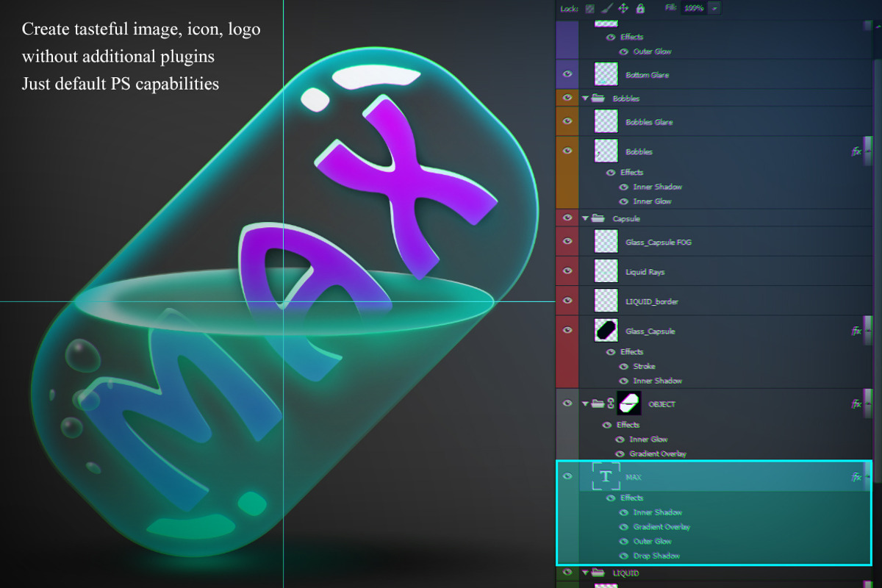
Task: Click the fx icon on Bobbles layer
Action: 856,151
